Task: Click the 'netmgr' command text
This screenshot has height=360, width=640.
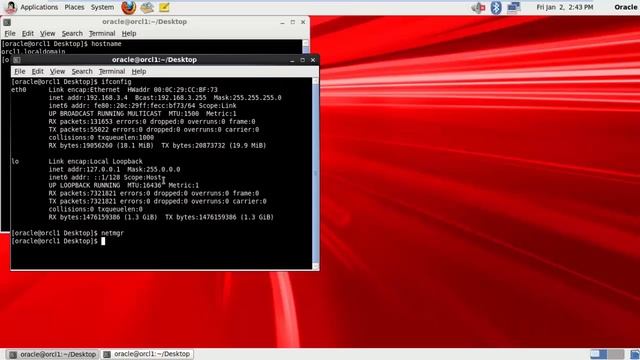Action: click(x=112, y=233)
